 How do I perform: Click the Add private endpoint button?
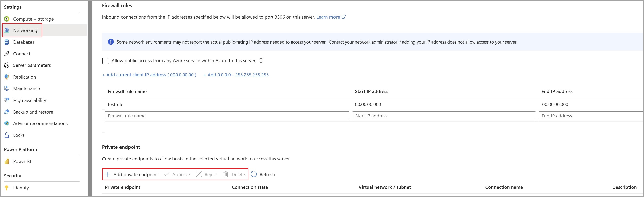(x=131, y=174)
